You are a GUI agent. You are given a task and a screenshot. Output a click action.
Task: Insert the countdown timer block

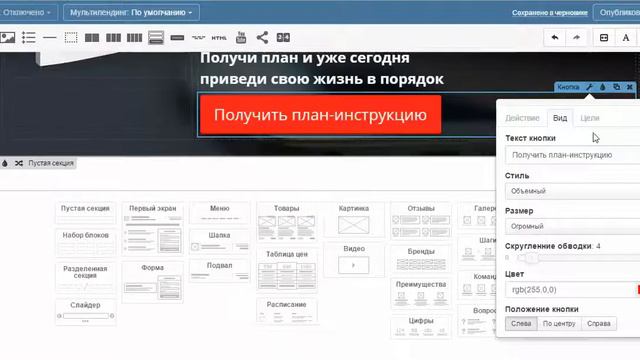(283, 38)
